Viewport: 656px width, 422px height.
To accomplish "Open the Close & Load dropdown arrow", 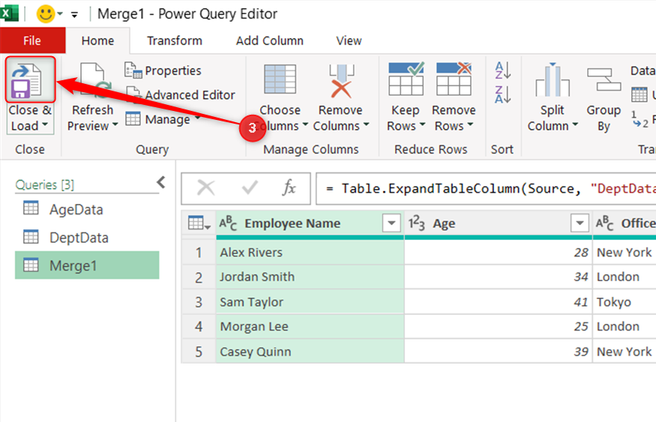I will [44, 125].
